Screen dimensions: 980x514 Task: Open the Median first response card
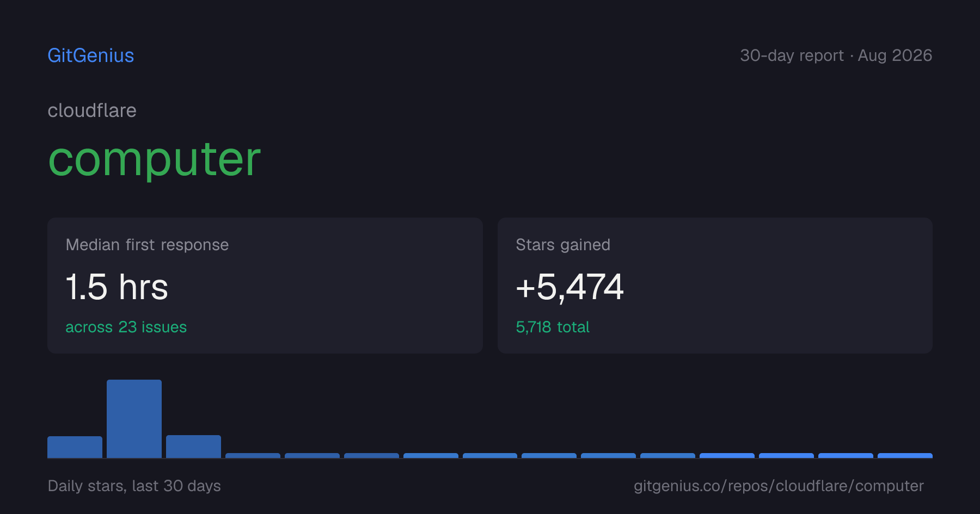pyautogui.click(x=265, y=286)
